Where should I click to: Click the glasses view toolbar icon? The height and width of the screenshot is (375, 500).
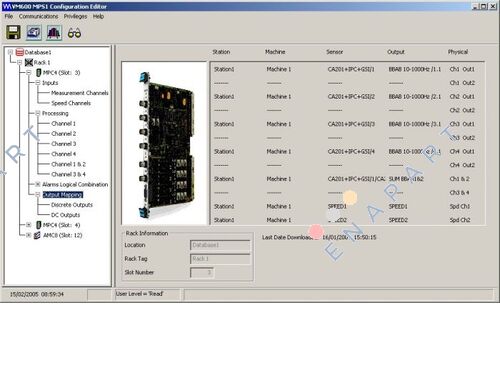74,33
